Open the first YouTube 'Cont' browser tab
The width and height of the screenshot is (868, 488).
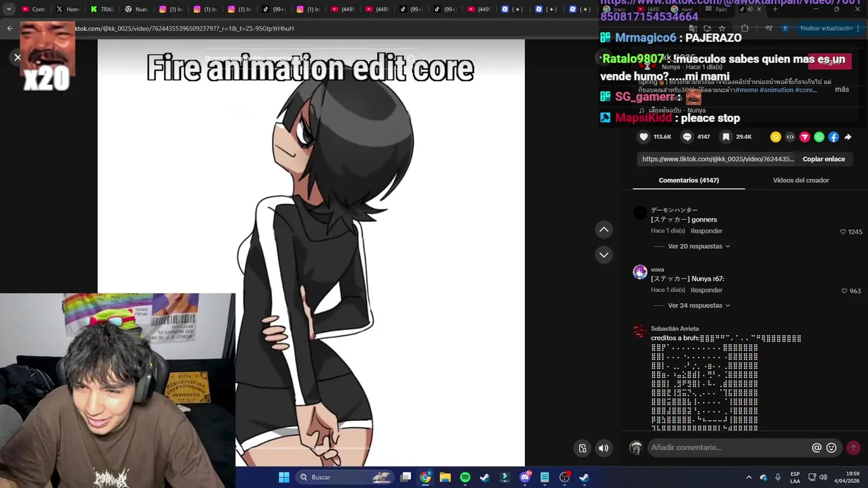pyautogui.click(x=33, y=9)
